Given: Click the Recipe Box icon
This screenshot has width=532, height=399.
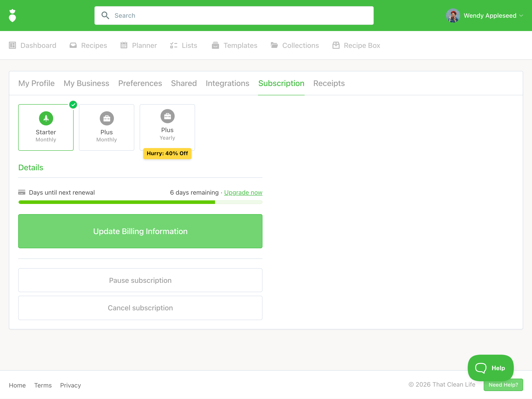Looking at the screenshot, I should (336, 45).
